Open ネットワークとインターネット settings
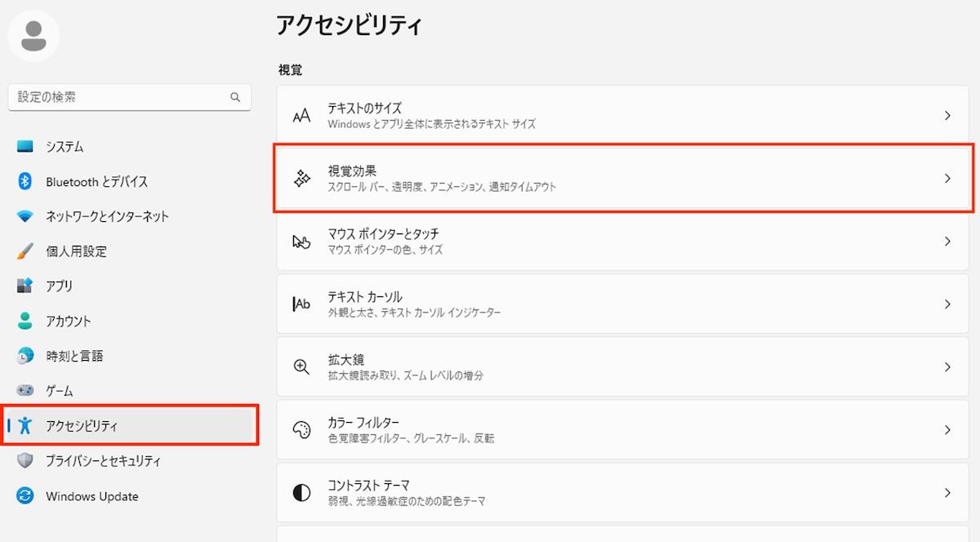Viewport: 980px width, 542px height. click(107, 216)
